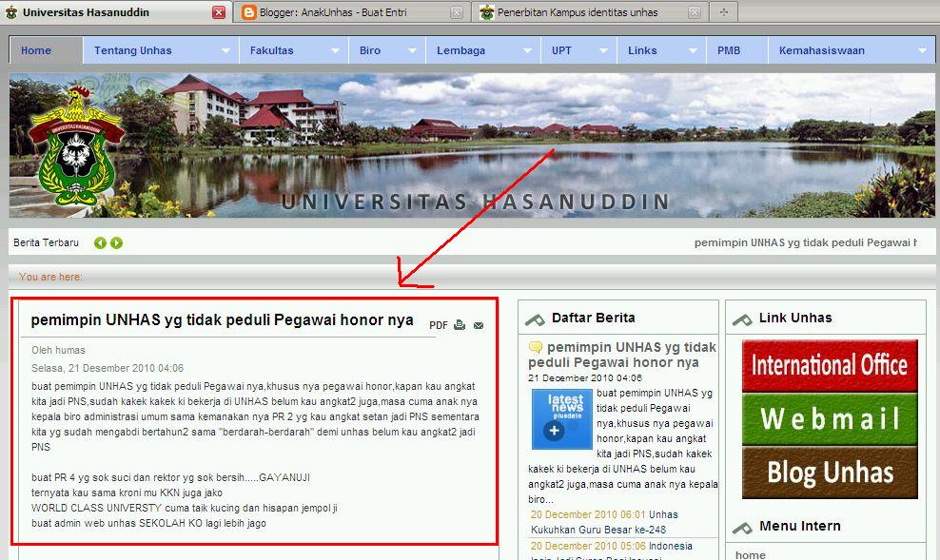
Task: Open the Daftar Berita headline about pemimpin UNHAS
Action: tap(622, 355)
